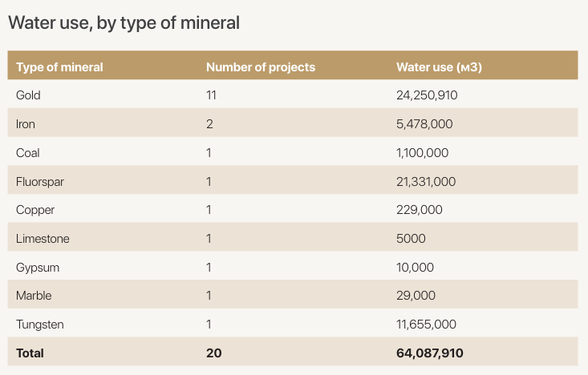Select the total water use 64,087,910
Screen dimensions: 588x375
(x=430, y=353)
